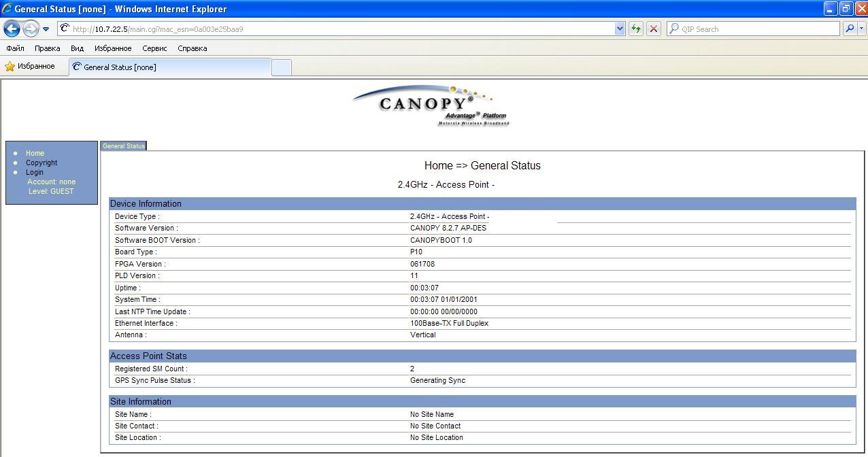Open the Справка menu
The image size is (868, 457).
point(192,48)
